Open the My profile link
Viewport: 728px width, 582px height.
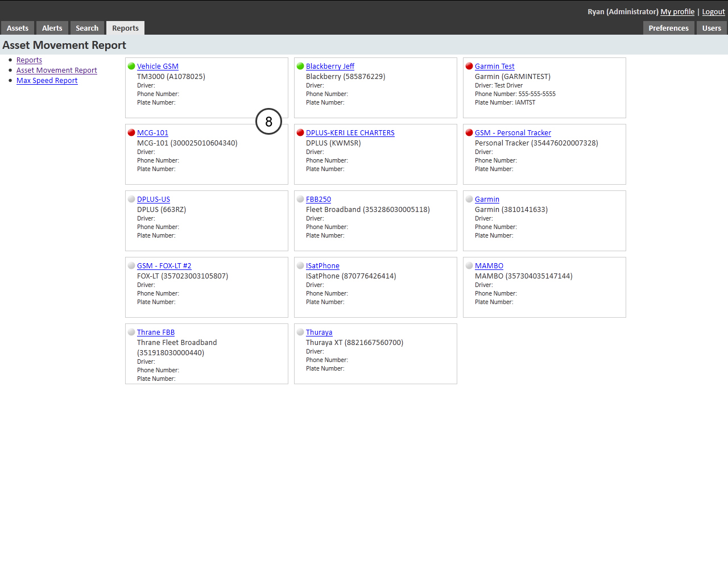tap(677, 12)
